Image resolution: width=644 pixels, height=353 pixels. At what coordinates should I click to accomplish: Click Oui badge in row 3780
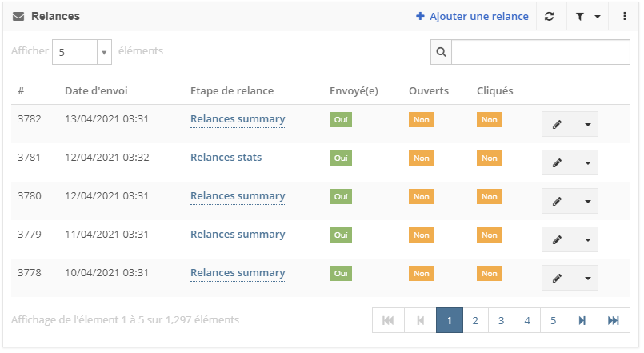click(341, 196)
